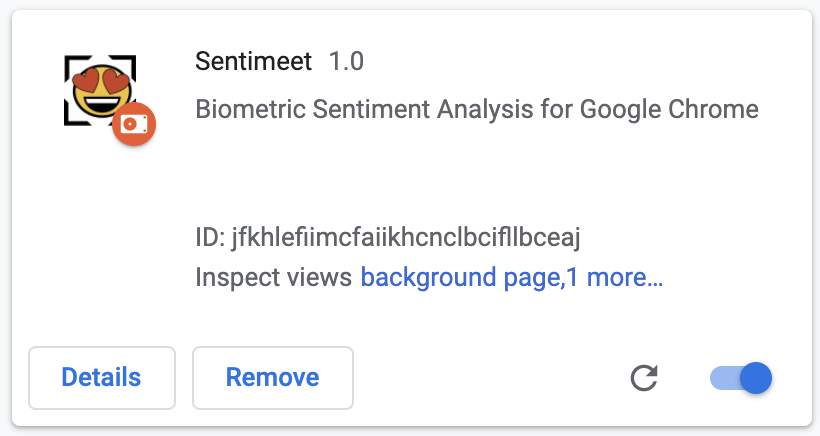Screen dimensions: 820x436
Task: Click the extension ID string jfkhlefiimcfaiikhcnclbcifllbceaj
Action: coord(406,238)
